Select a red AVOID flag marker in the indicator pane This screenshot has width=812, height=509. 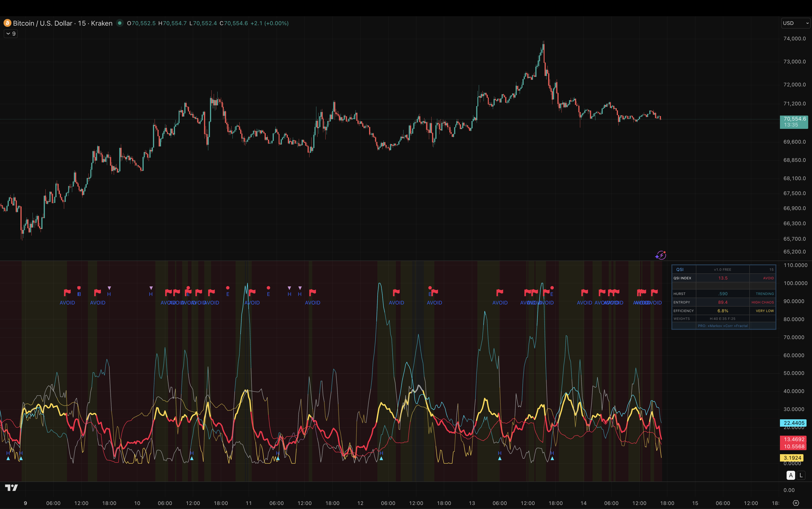[67, 292]
